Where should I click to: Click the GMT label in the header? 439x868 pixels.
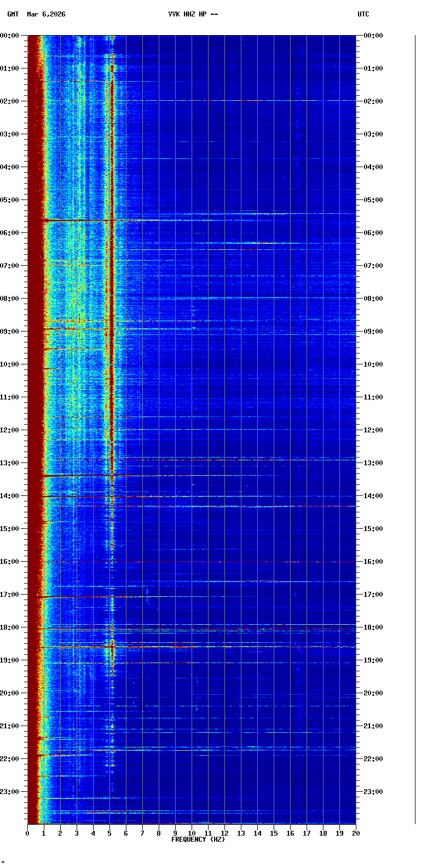pos(13,14)
